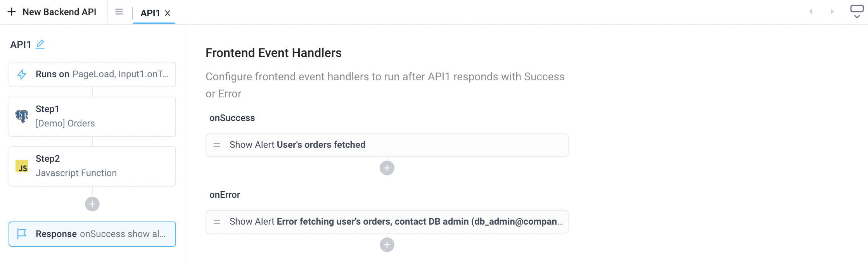Open the API list hamburger icon
Screen dimensions: 868x263
[119, 12]
